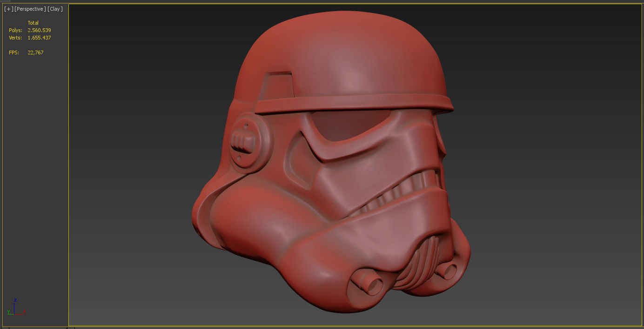644x329 pixels.
Task: Open the [Perspective] view label menu
Action: coord(30,9)
